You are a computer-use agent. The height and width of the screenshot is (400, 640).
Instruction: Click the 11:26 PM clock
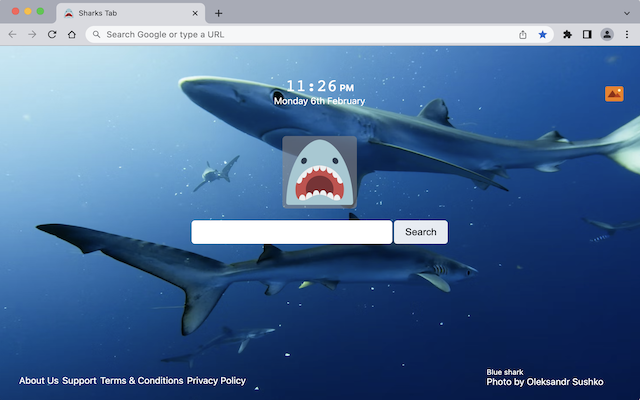[x=320, y=87]
